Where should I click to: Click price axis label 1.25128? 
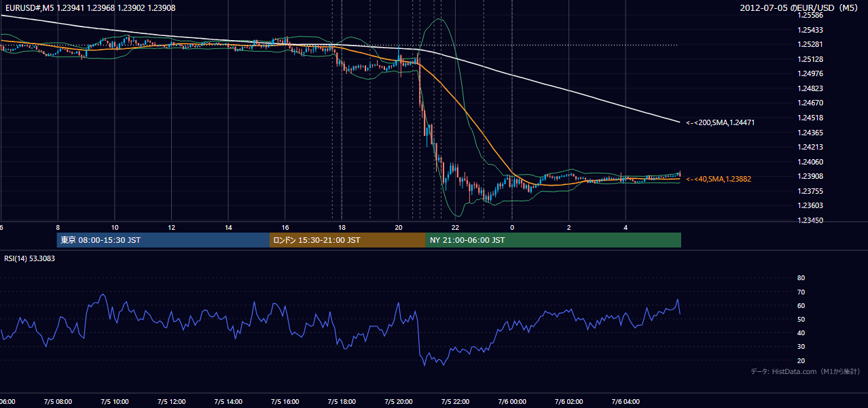pyautogui.click(x=810, y=59)
